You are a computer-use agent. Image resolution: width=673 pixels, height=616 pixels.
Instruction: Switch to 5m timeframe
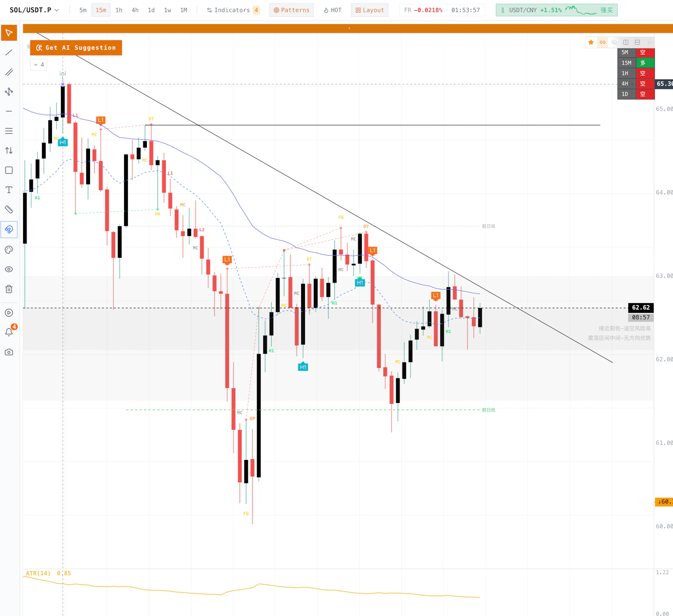point(83,10)
